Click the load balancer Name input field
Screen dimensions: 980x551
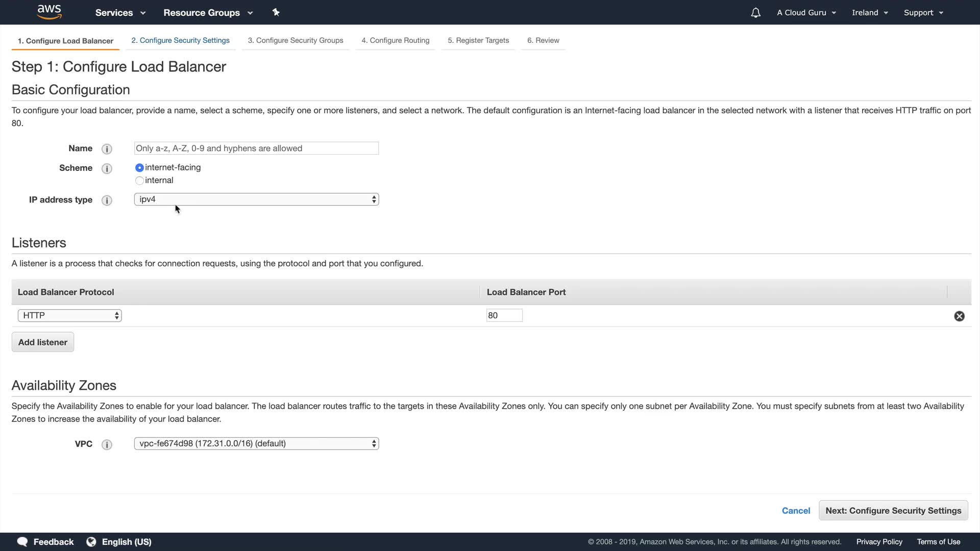256,148
